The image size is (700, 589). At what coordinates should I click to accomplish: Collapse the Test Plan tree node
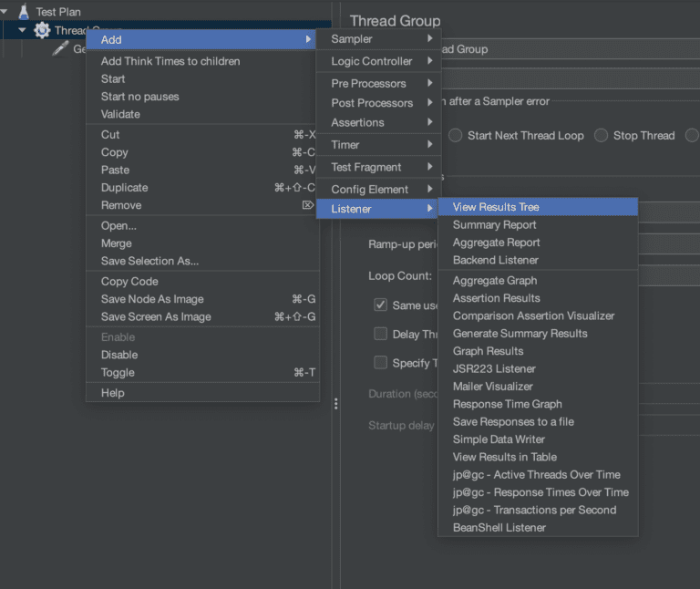click(5, 12)
